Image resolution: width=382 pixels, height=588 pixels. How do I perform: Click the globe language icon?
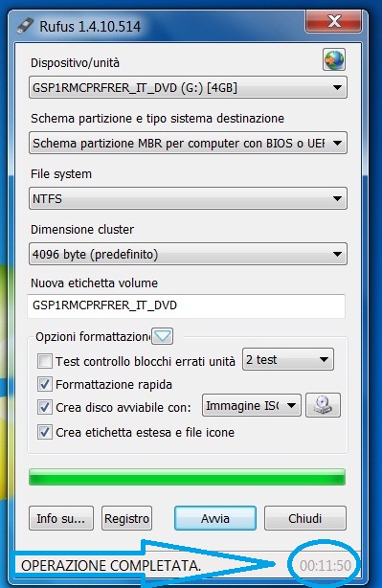click(x=334, y=59)
